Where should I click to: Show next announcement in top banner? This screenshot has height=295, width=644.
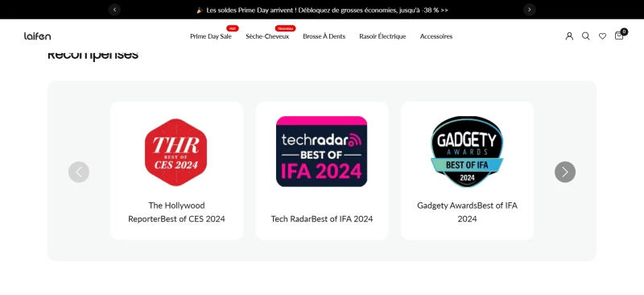tap(530, 10)
